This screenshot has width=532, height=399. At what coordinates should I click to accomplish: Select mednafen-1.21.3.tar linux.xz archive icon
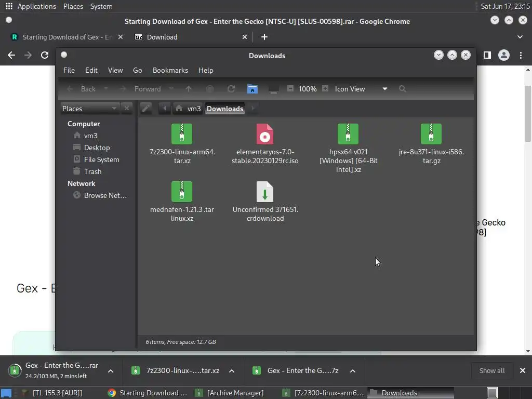(x=182, y=192)
